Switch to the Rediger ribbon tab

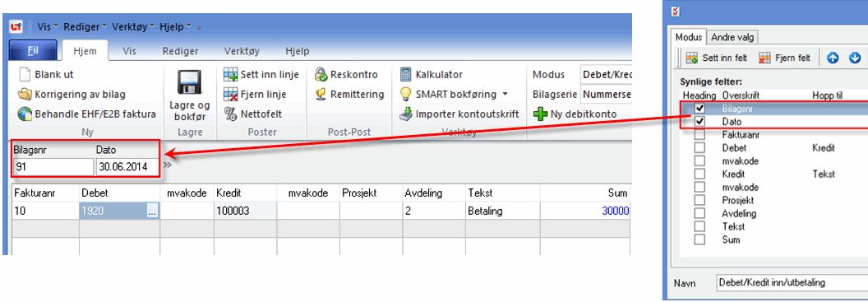tap(181, 50)
